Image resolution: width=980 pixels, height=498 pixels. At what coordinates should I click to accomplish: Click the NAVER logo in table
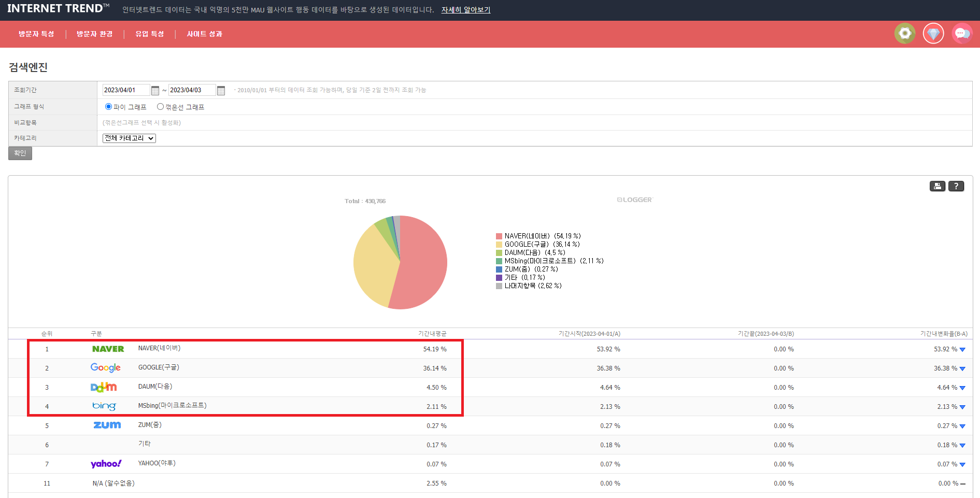pos(108,349)
